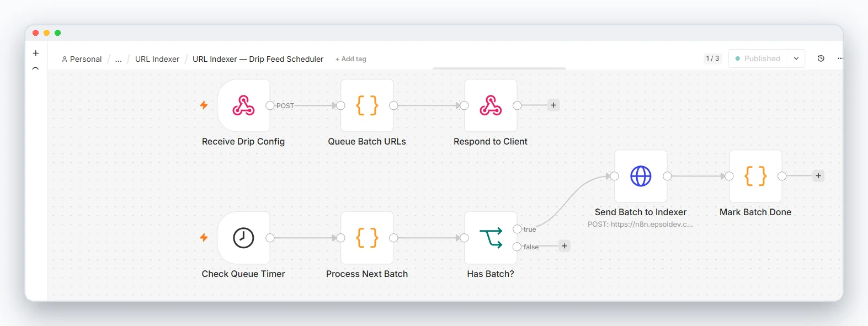Click the output connector of Process Next Batch

[393, 238]
